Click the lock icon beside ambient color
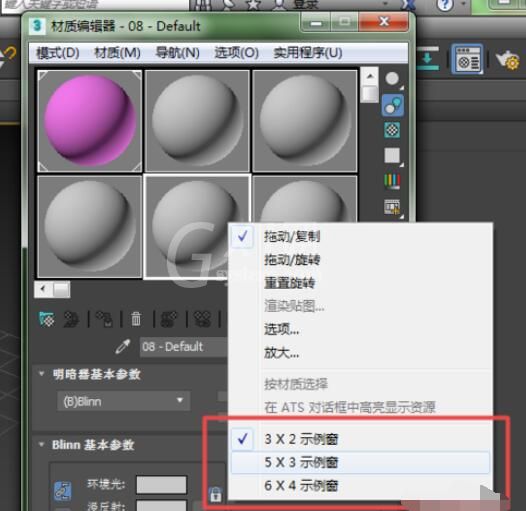The image size is (526, 511). click(215, 495)
